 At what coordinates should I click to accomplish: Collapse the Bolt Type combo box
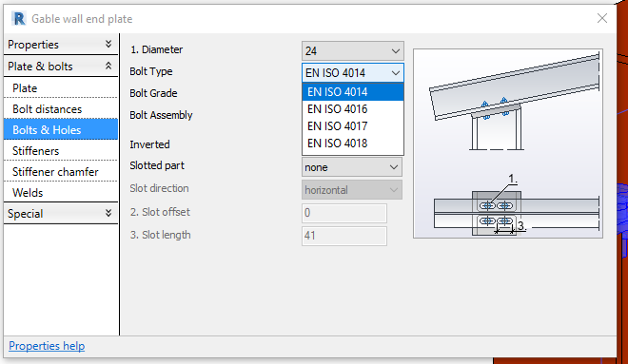352,73
